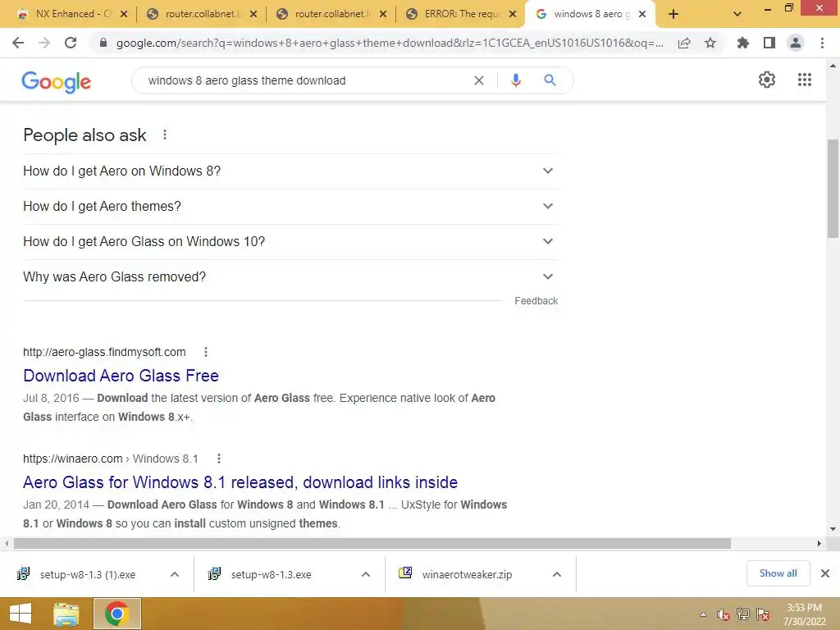Viewport: 840px width, 630px height.
Task: Close the ERROR tab
Action: (513, 15)
